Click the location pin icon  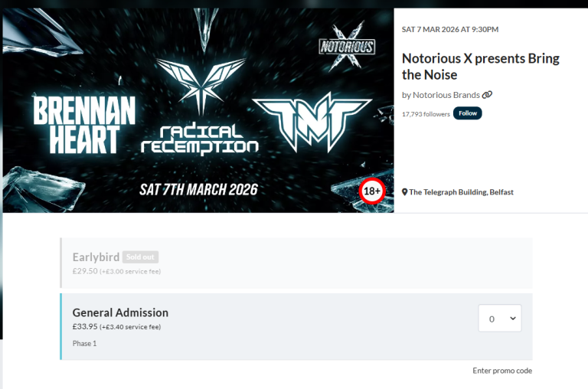click(405, 192)
